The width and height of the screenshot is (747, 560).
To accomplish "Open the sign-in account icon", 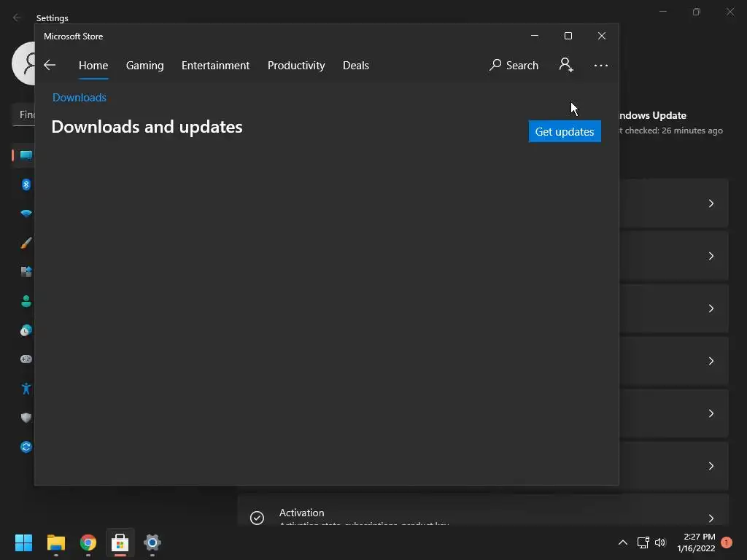I will point(566,65).
